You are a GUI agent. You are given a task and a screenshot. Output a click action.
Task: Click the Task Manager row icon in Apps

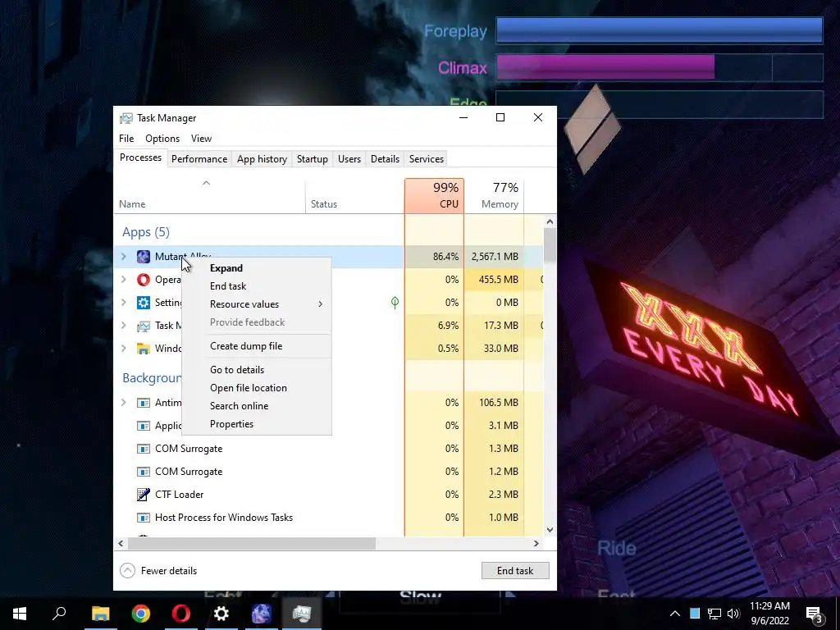point(143,326)
